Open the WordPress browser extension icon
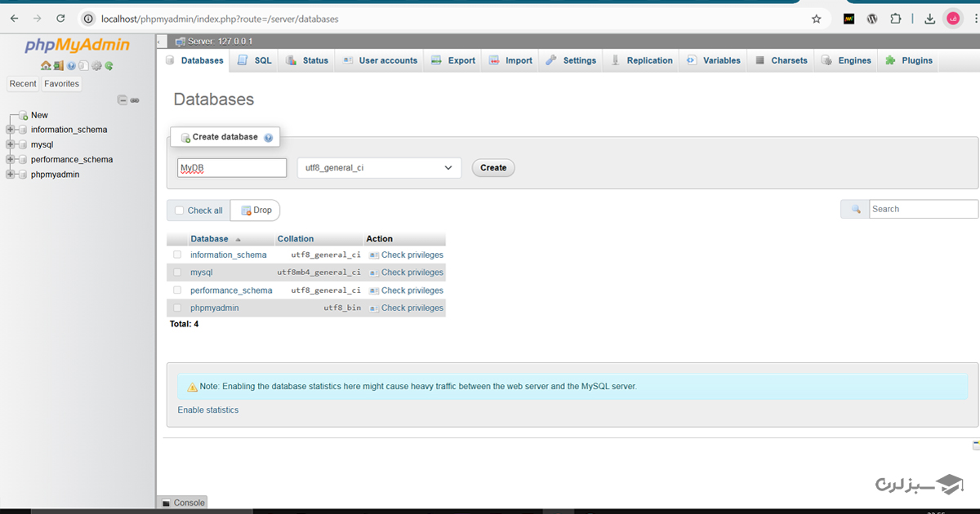This screenshot has height=514, width=980. pyautogui.click(x=872, y=19)
